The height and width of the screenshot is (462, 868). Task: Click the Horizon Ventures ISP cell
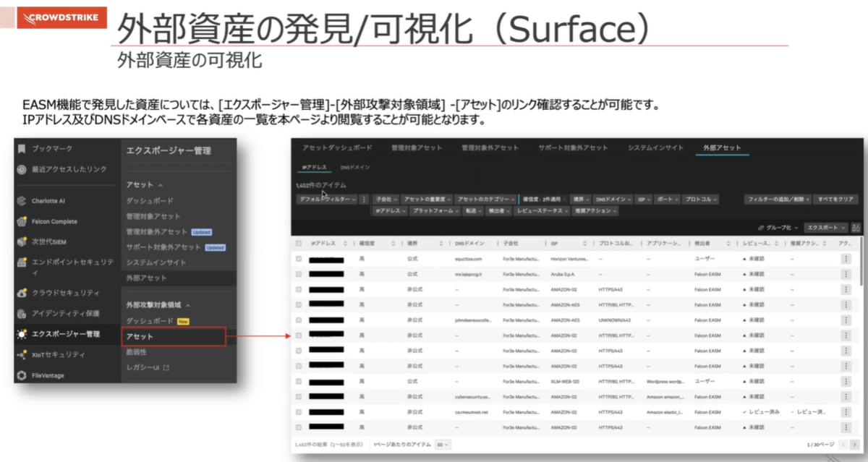571,258
